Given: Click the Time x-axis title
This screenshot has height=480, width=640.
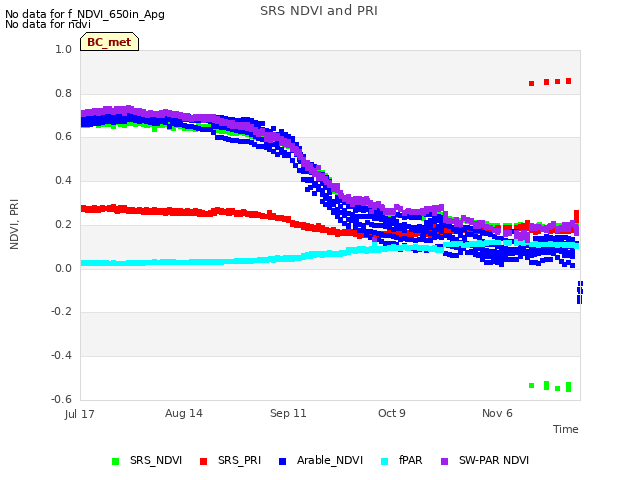Looking at the screenshot, I should click(566, 429).
